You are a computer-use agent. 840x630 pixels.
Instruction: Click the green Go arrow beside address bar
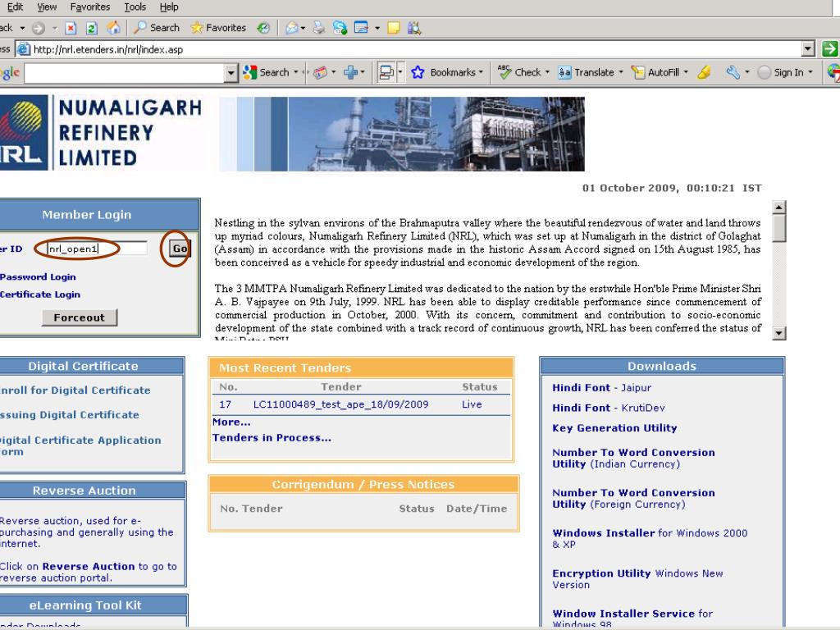coord(830,49)
